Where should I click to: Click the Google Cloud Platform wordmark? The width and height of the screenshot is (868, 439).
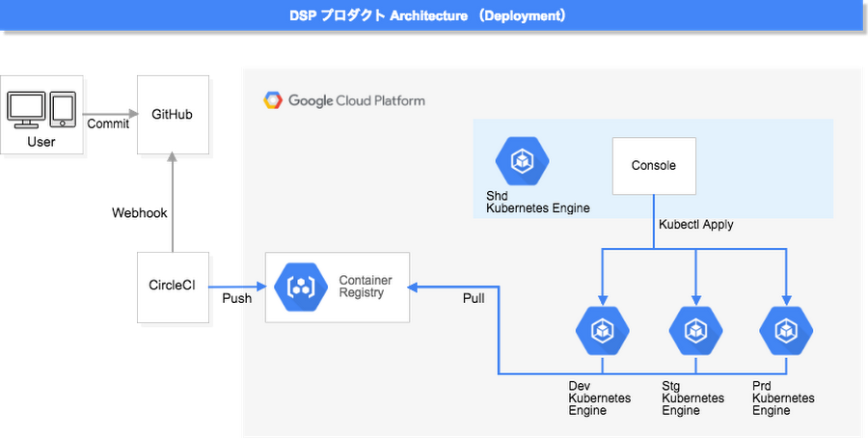pyautogui.click(x=357, y=100)
